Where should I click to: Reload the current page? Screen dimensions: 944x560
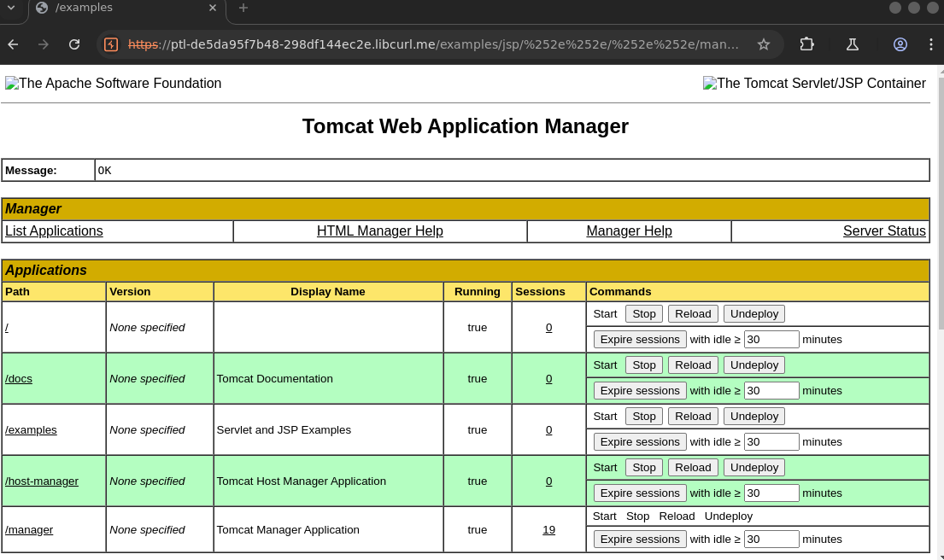(x=74, y=44)
